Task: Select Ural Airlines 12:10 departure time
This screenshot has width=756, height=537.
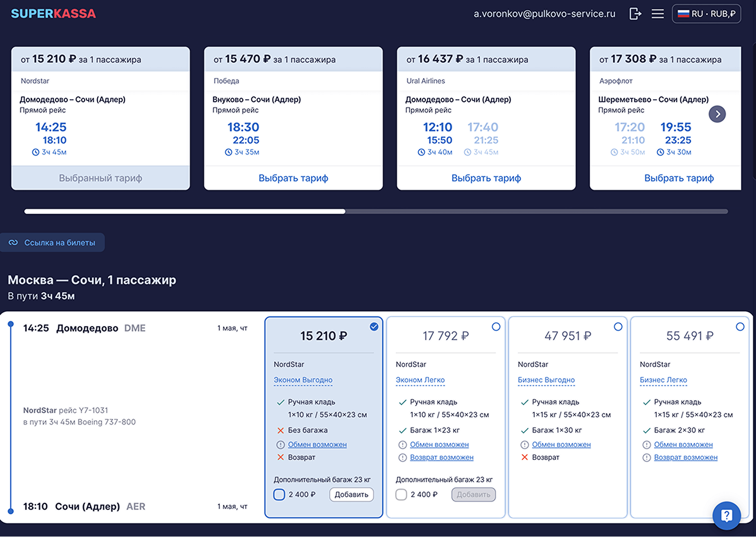Action: click(x=438, y=127)
